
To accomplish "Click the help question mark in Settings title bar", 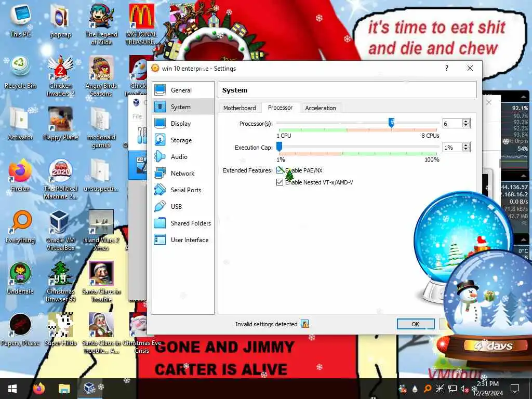I will click(447, 68).
